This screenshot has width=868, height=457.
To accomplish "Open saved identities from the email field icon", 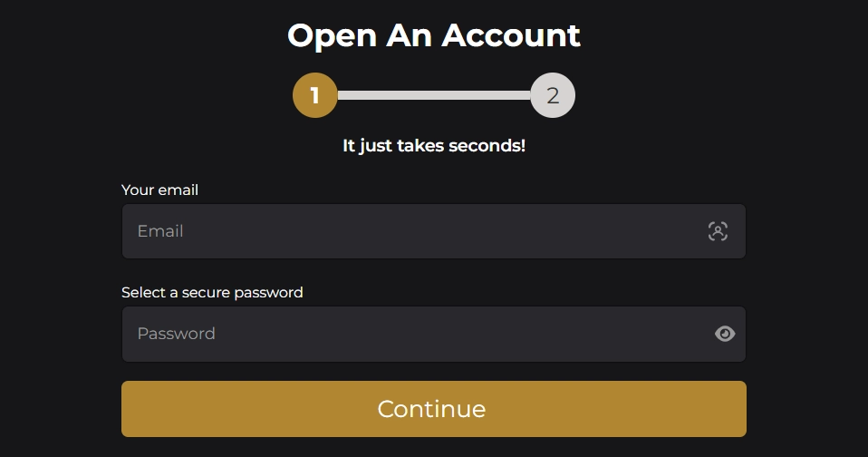I will coord(718,231).
